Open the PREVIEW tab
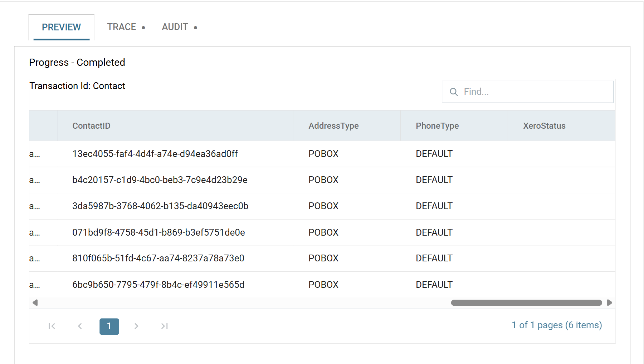This screenshot has width=644, height=364. click(x=61, y=27)
